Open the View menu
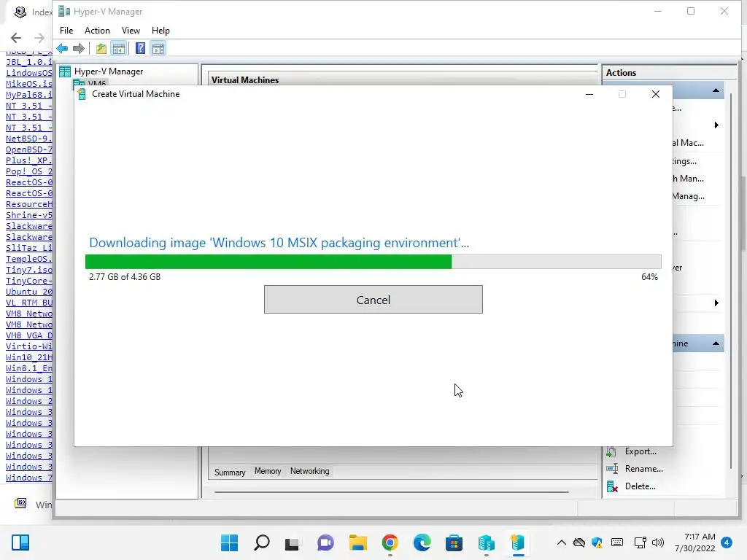This screenshot has width=747, height=560. point(131,31)
